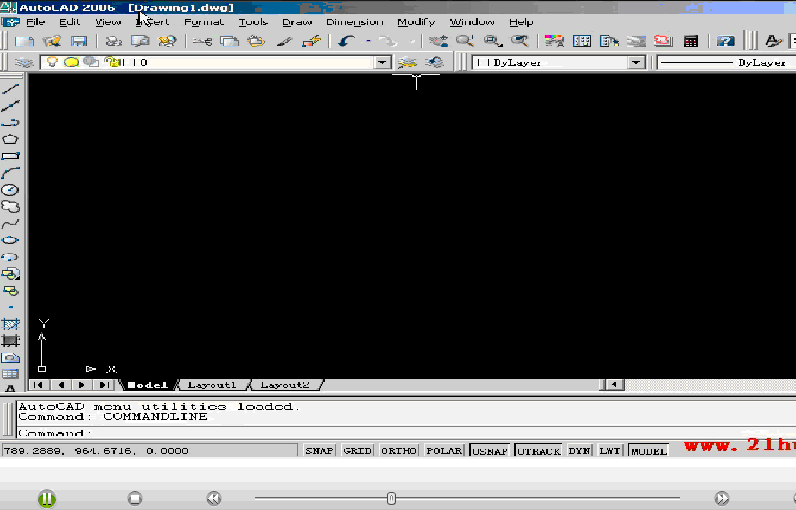Select the Polygon tool

click(x=10, y=140)
